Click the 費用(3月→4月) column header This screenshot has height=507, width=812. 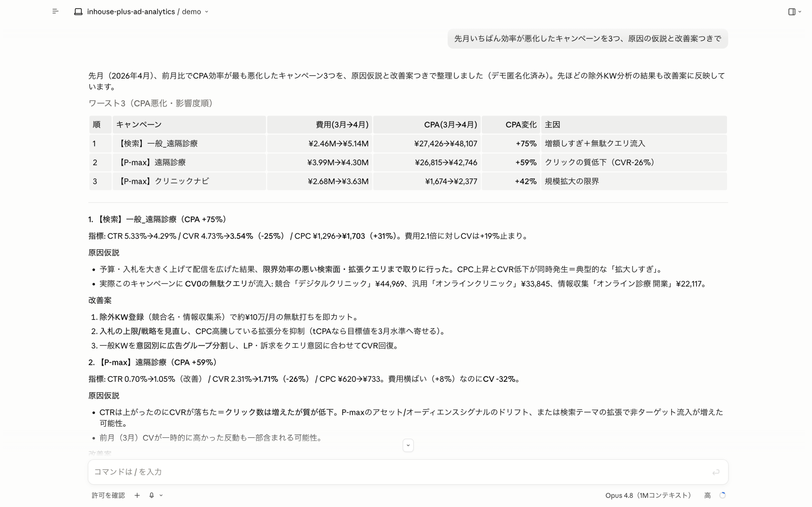point(319,125)
